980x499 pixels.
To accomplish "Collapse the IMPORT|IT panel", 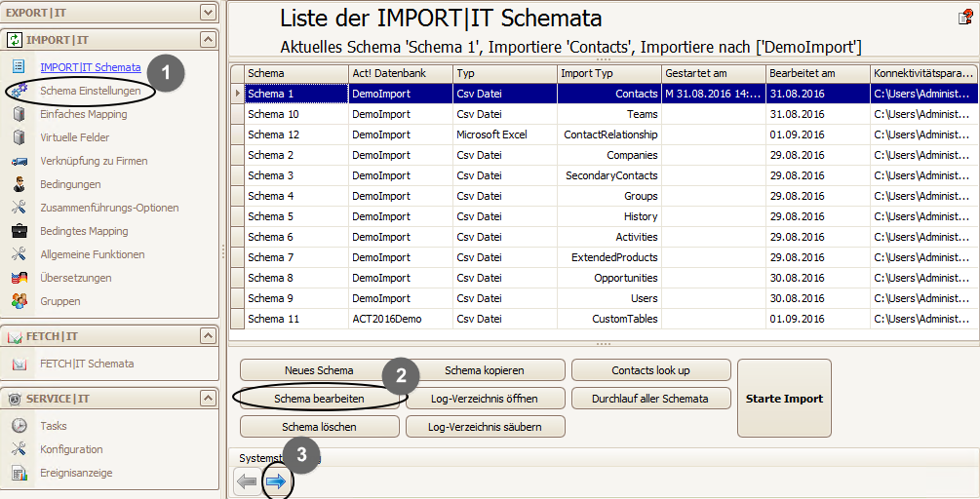I will click(208, 39).
